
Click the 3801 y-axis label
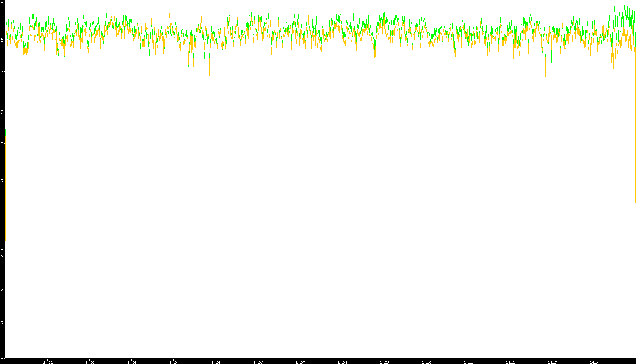pyautogui.click(x=2, y=181)
